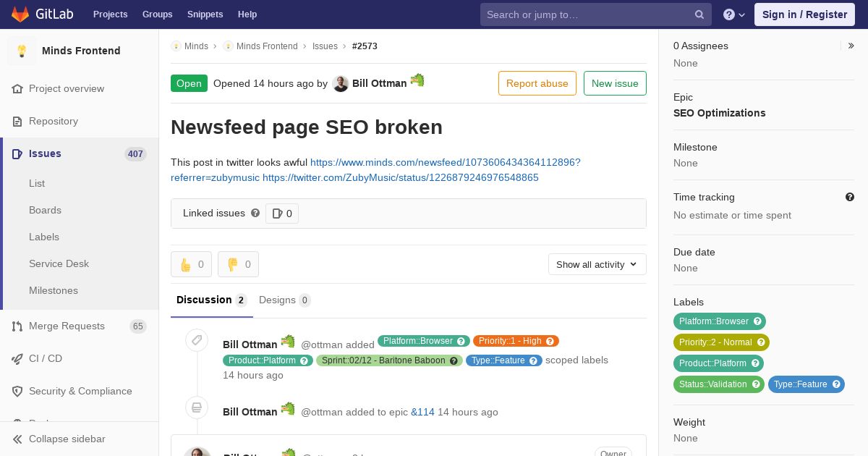Open the issue Boards page
Screen dimensions: 868x456
[45, 210]
